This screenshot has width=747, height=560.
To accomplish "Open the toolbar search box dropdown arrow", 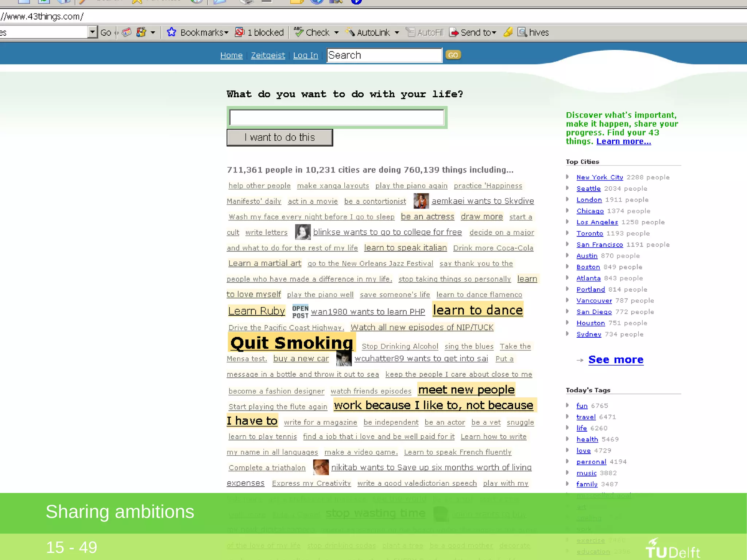I will pyautogui.click(x=93, y=32).
